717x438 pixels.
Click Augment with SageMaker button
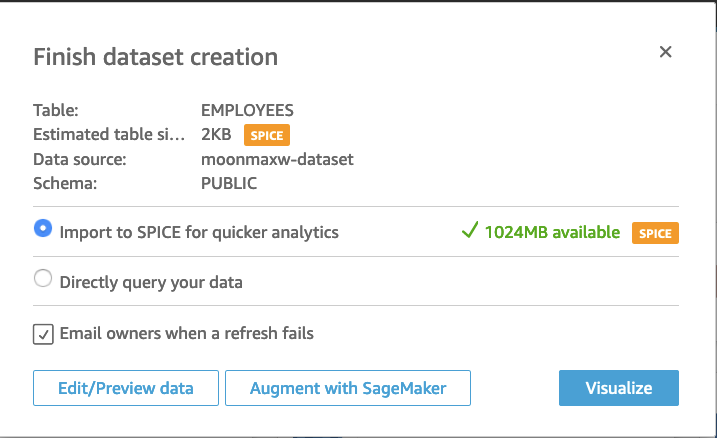pos(347,388)
